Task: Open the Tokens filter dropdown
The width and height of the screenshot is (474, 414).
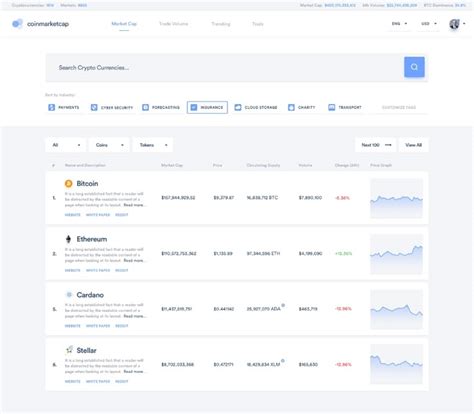Action: pyautogui.click(x=153, y=145)
